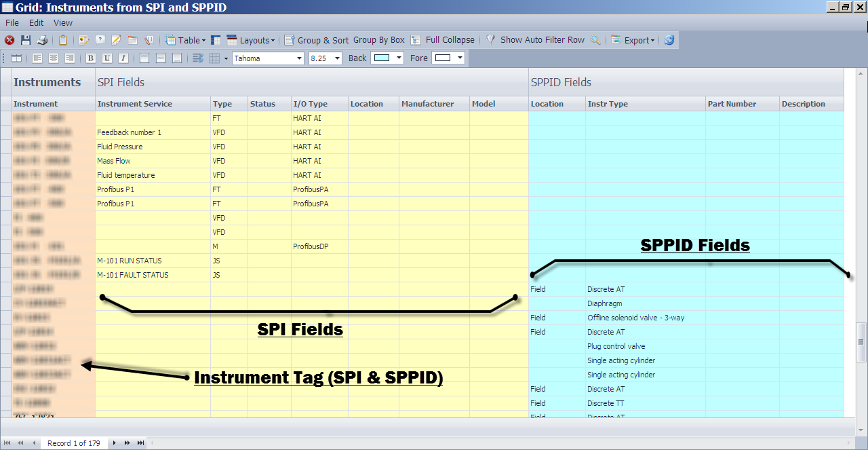868x450 pixels.
Task: Toggle Underline formatting
Action: pyautogui.click(x=107, y=57)
